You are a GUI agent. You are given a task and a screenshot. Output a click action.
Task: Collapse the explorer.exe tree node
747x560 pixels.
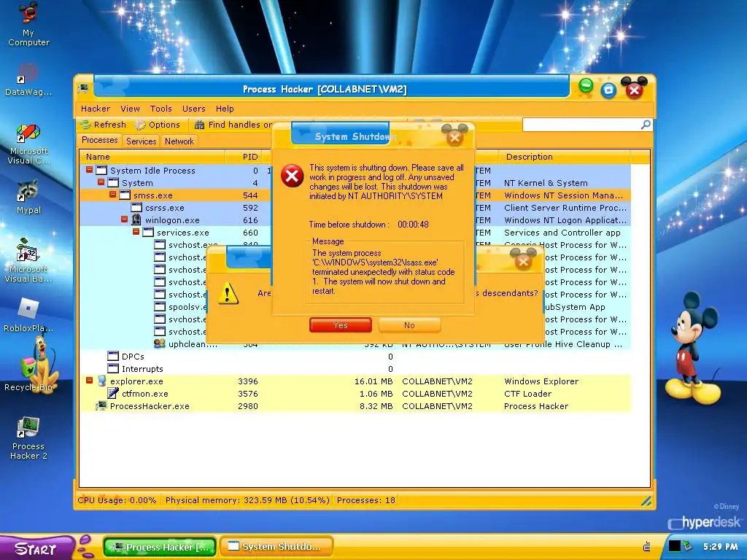tap(89, 380)
